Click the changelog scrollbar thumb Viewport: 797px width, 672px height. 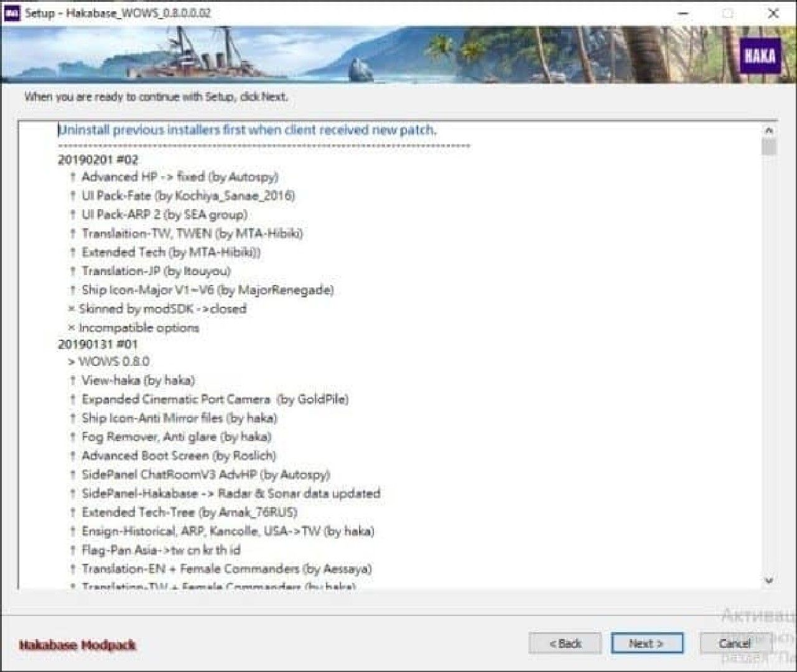tap(769, 147)
